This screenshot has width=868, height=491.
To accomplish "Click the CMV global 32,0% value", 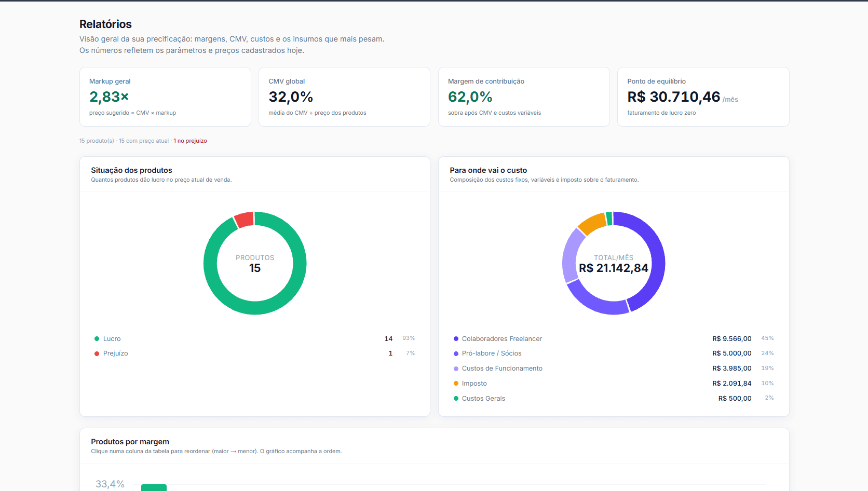I will tap(291, 97).
